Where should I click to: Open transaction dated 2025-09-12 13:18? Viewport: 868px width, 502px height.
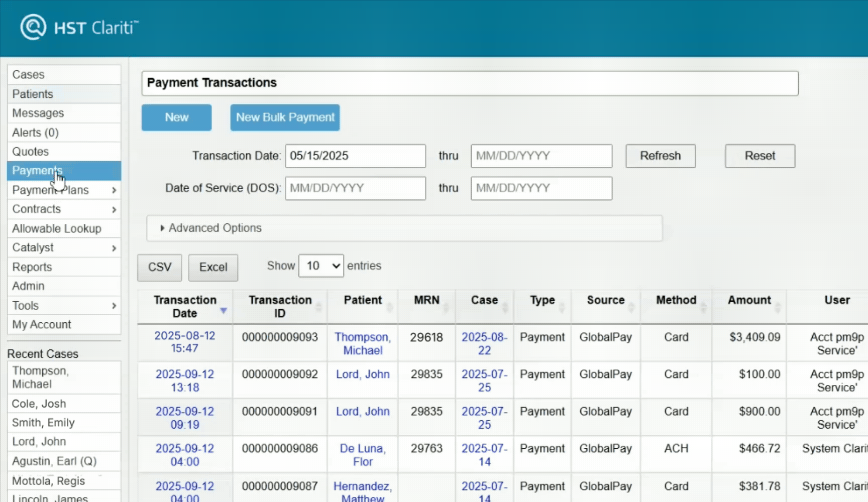click(x=184, y=381)
